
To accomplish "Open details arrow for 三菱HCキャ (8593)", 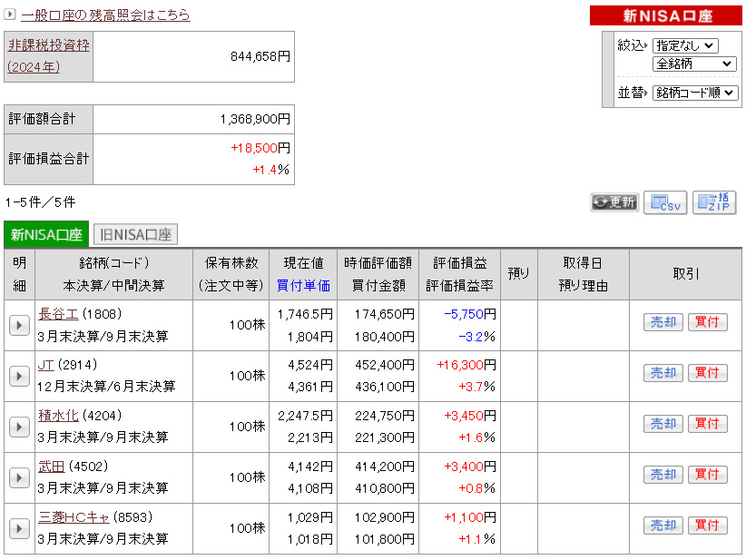I will [19, 528].
